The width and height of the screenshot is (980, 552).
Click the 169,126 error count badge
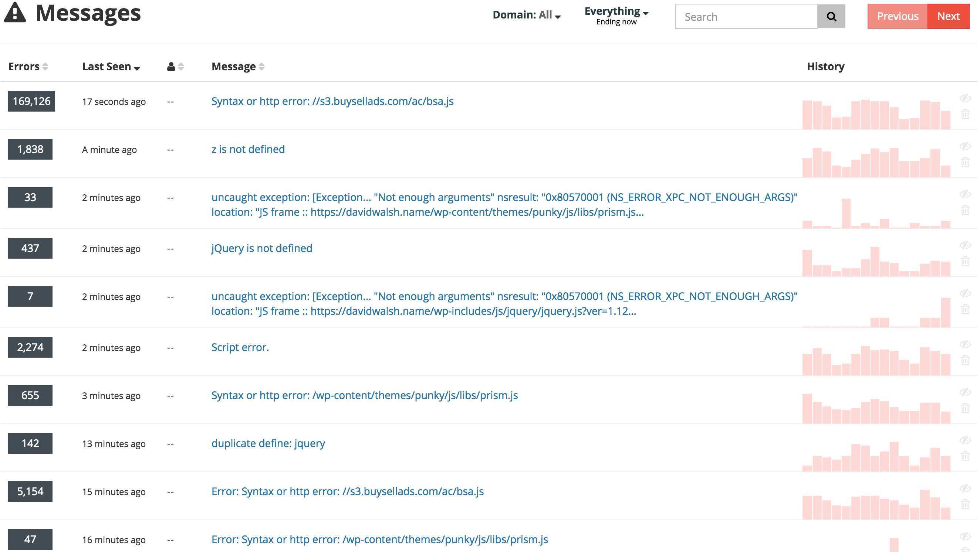pos(31,101)
